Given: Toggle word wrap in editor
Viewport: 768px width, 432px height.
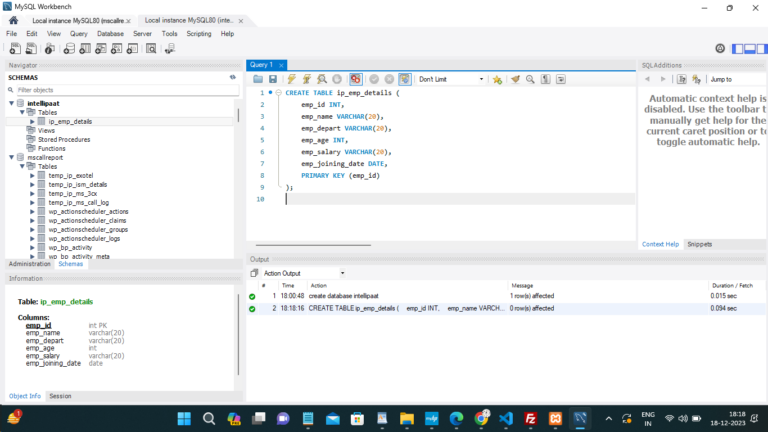Looking at the screenshot, I should 561,79.
